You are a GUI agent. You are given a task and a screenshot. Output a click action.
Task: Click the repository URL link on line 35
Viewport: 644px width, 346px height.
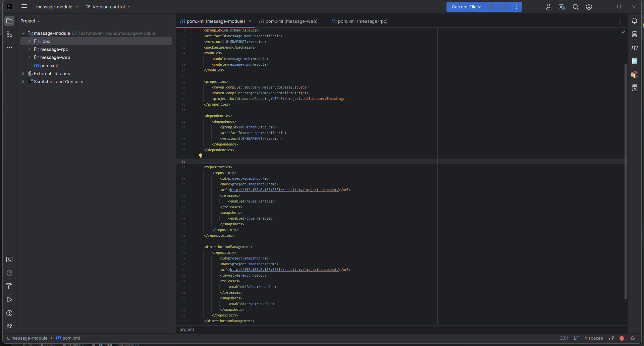tap(284, 190)
